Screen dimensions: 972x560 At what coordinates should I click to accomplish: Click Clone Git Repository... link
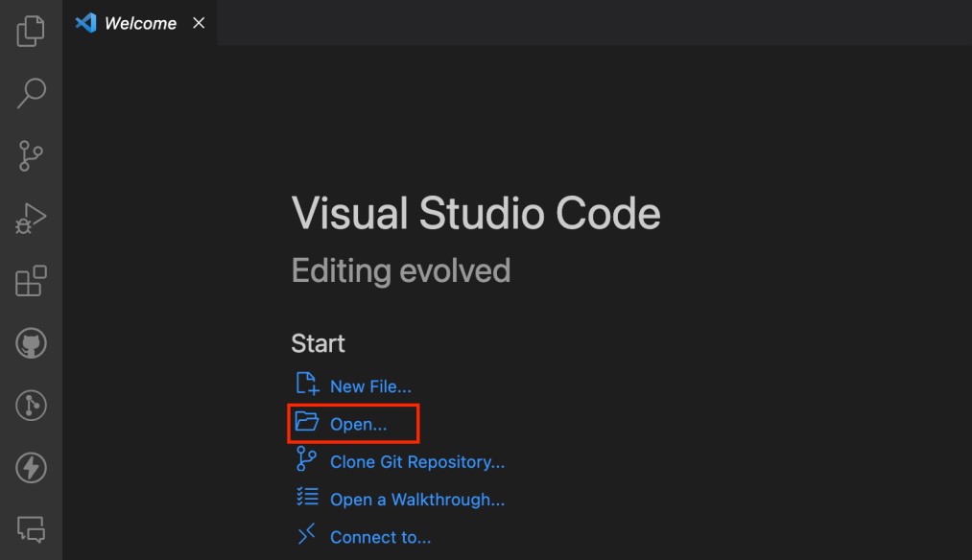click(x=417, y=462)
